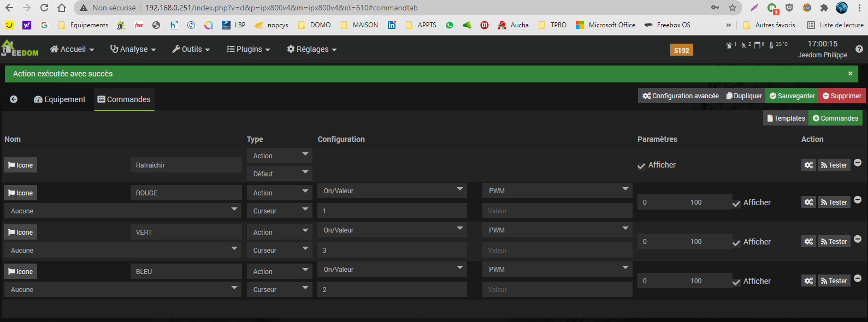Click the back arrow icon beside Equipement tab
The height and width of the screenshot is (322, 868).
[x=14, y=99]
